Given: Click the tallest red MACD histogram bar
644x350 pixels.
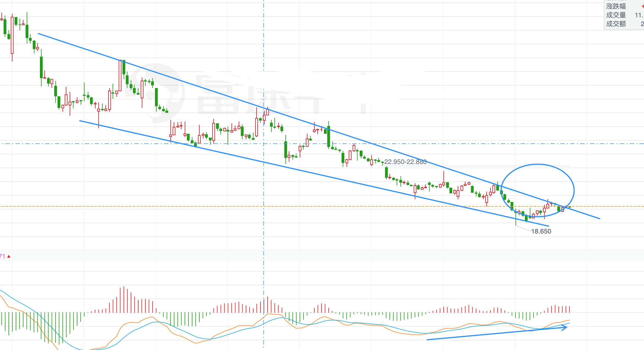Looking at the screenshot, I should point(124,299).
